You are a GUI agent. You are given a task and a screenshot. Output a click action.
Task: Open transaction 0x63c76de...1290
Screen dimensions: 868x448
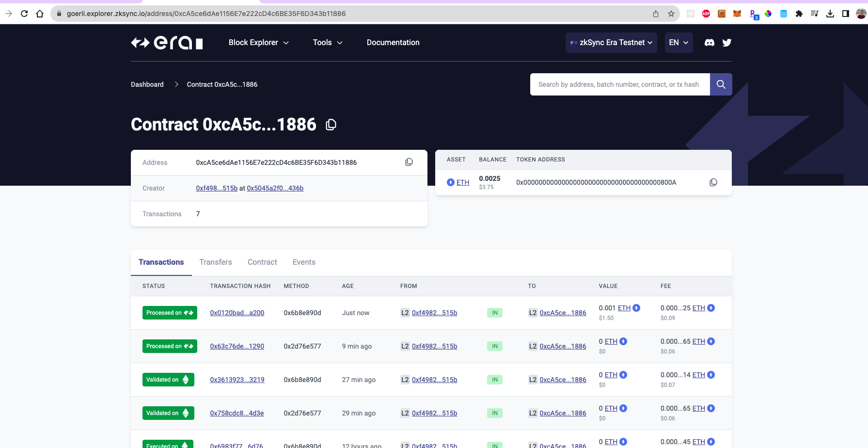(x=237, y=346)
